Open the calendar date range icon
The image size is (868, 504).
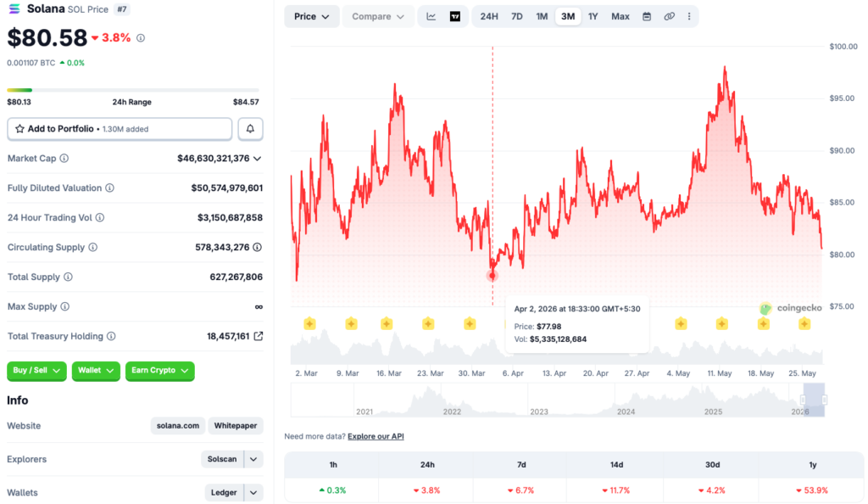pyautogui.click(x=647, y=17)
